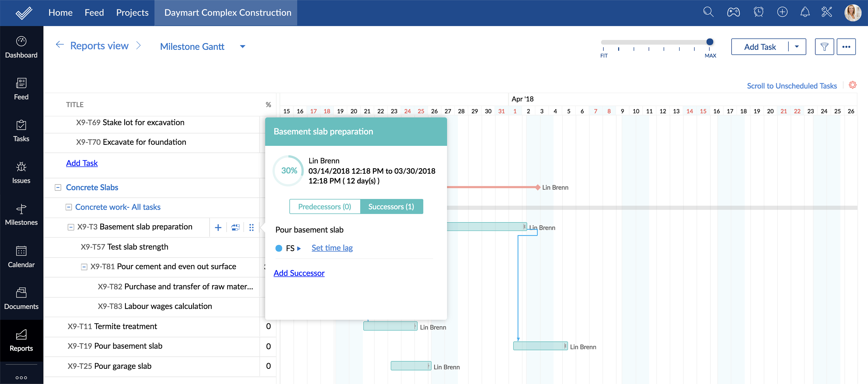This screenshot has width=868, height=384.
Task: Click Add Successor link in popup
Action: (299, 272)
